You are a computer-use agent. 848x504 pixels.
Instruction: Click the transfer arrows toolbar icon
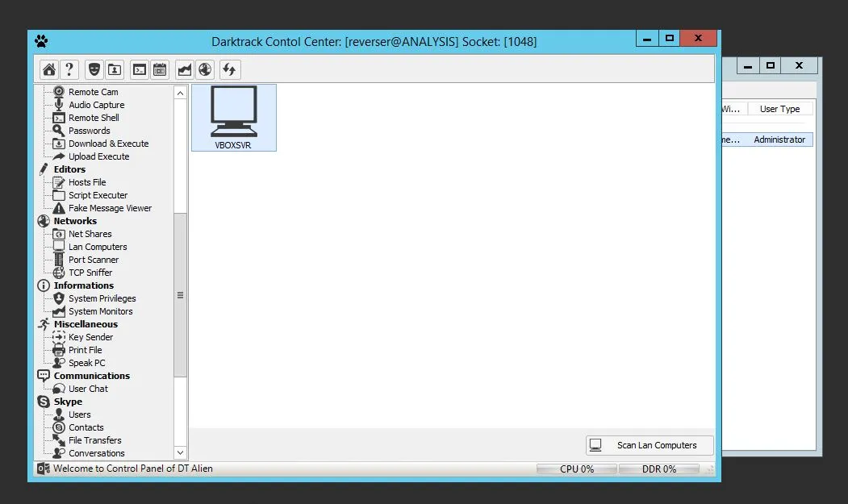pos(229,70)
